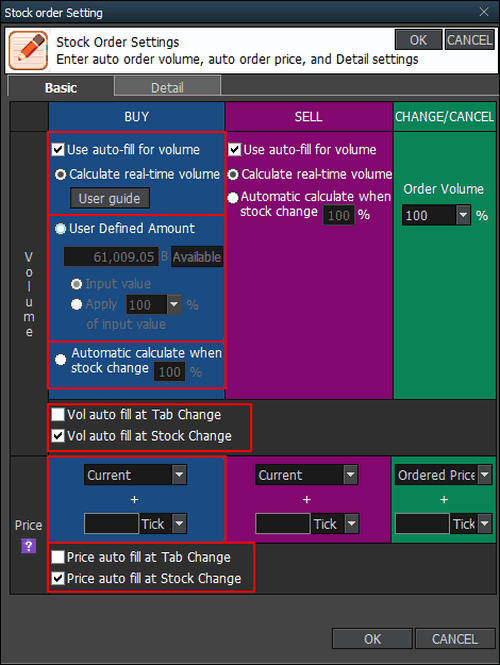Disable Price auto fill at Stock Change
Viewport: 500px width, 665px height.
click(58, 578)
